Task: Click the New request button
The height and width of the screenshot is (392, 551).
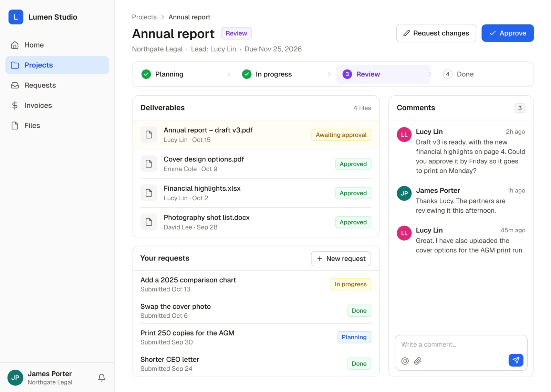Action: 341,258
